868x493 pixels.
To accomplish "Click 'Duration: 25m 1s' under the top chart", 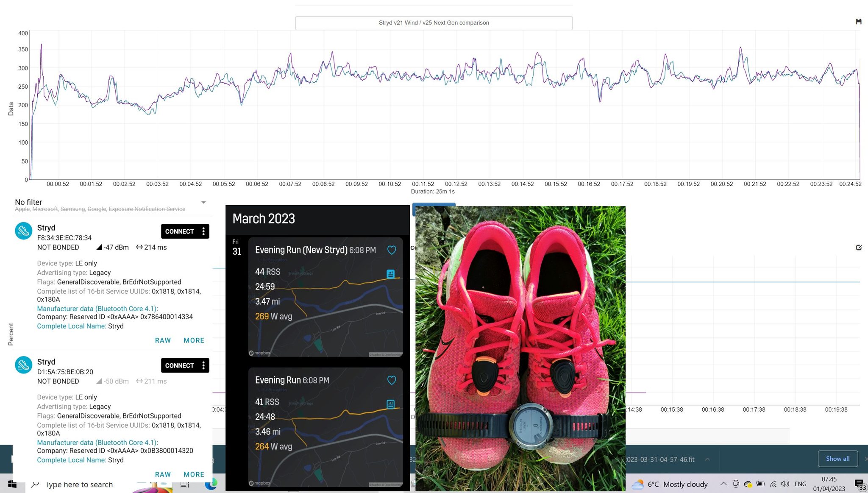I will tap(433, 192).
